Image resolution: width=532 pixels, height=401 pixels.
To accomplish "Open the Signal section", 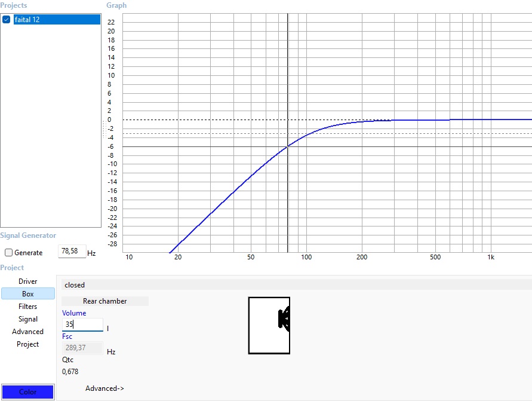I will (x=28, y=319).
